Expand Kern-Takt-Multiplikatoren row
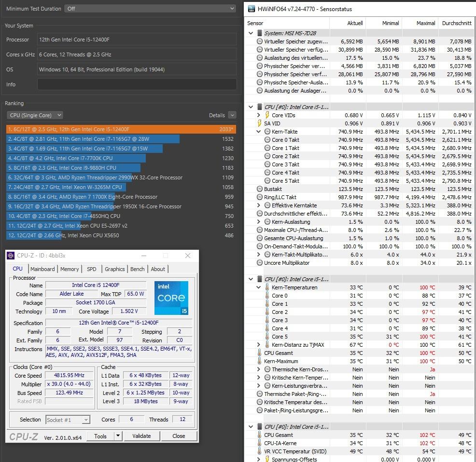The image size is (476, 462). click(259, 254)
